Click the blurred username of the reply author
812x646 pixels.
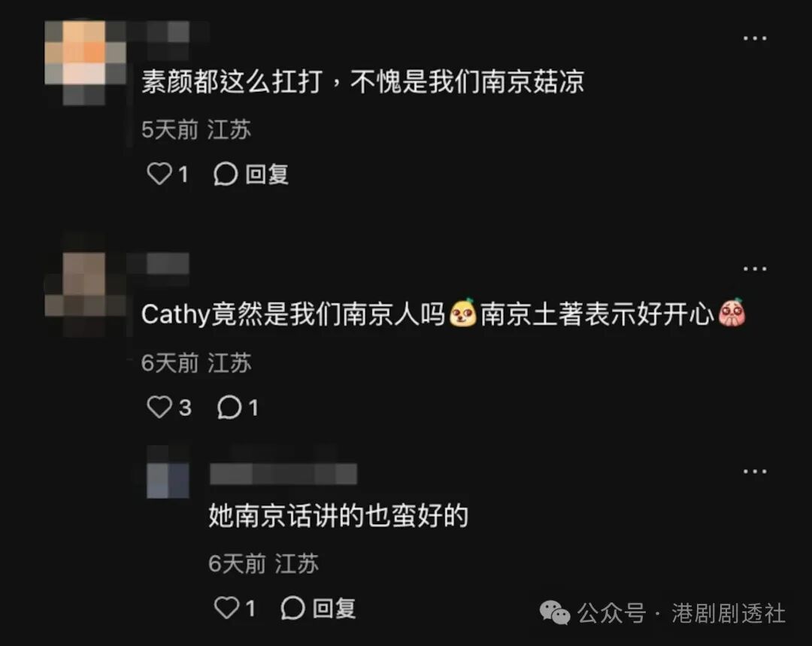coord(283,474)
